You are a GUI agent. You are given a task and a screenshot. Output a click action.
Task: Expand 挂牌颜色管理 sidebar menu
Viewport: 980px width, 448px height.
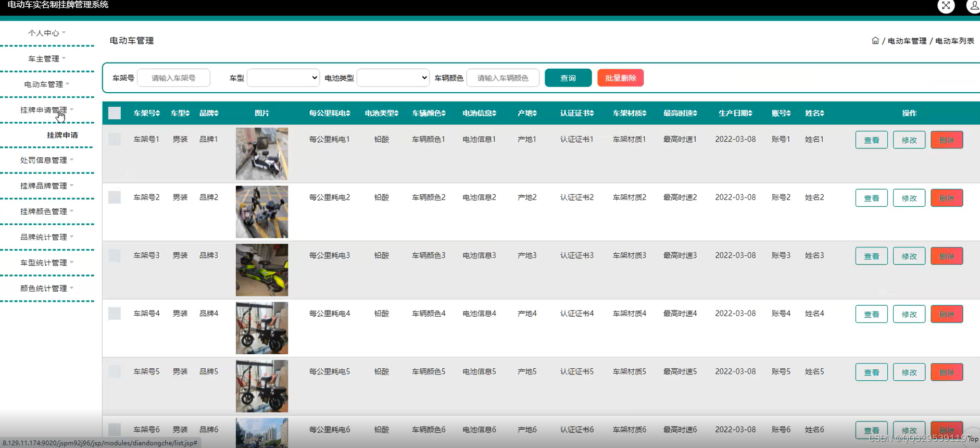click(47, 211)
